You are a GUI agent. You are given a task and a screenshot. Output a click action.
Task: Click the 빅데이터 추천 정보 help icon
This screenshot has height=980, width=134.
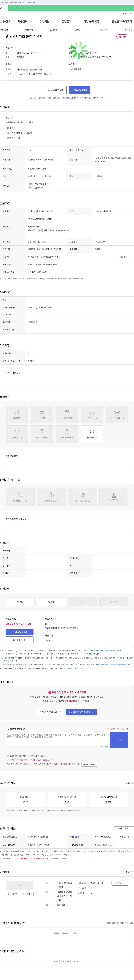tap(22, 952)
